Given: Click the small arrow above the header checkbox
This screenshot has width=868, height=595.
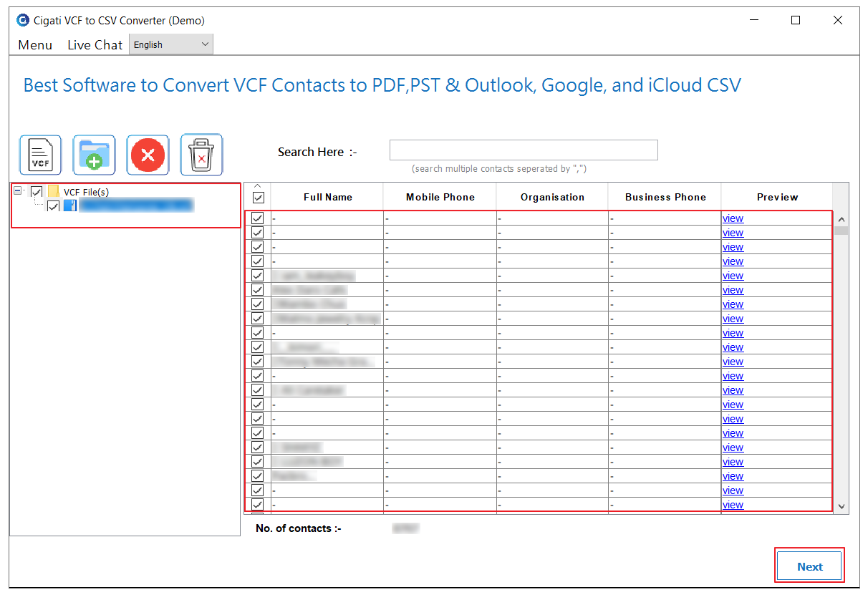Looking at the screenshot, I should [x=259, y=187].
